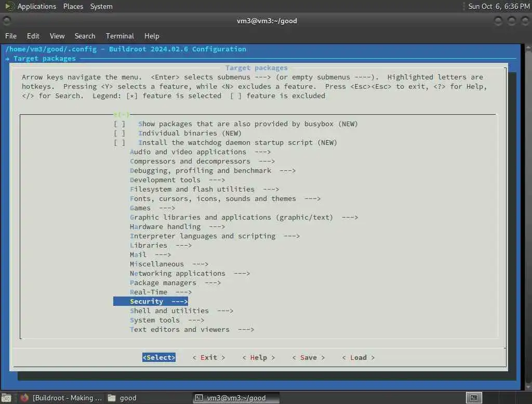Open the System tools submenu
The width and height of the screenshot is (532, 404).
pyautogui.click(x=167, y=320)
